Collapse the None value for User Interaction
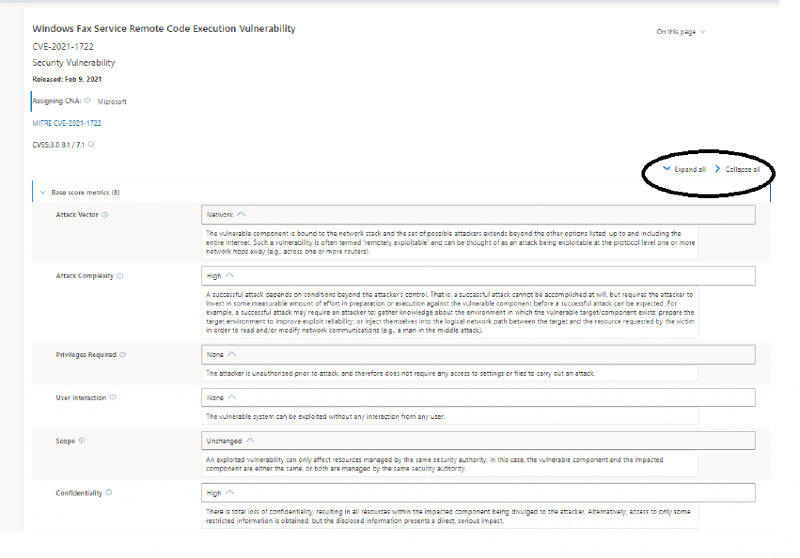The height and width of the screenshot is (558, 800). click(230, 397)
